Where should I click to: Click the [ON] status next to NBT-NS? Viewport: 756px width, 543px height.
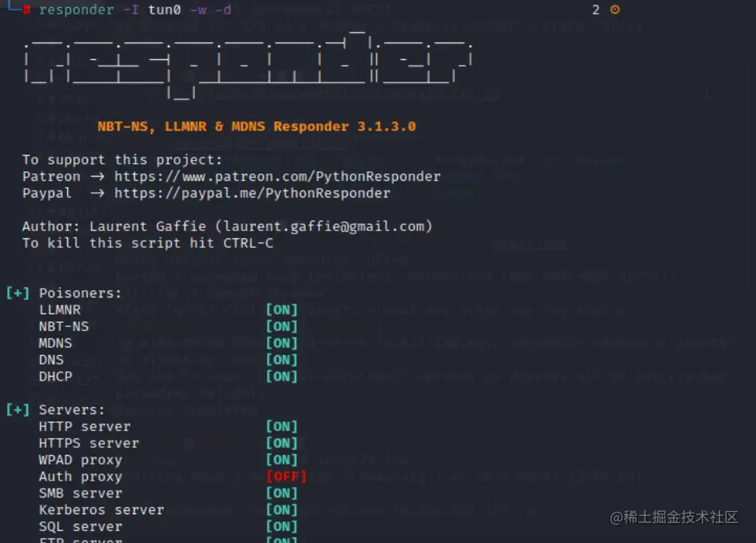coord(281,326)
